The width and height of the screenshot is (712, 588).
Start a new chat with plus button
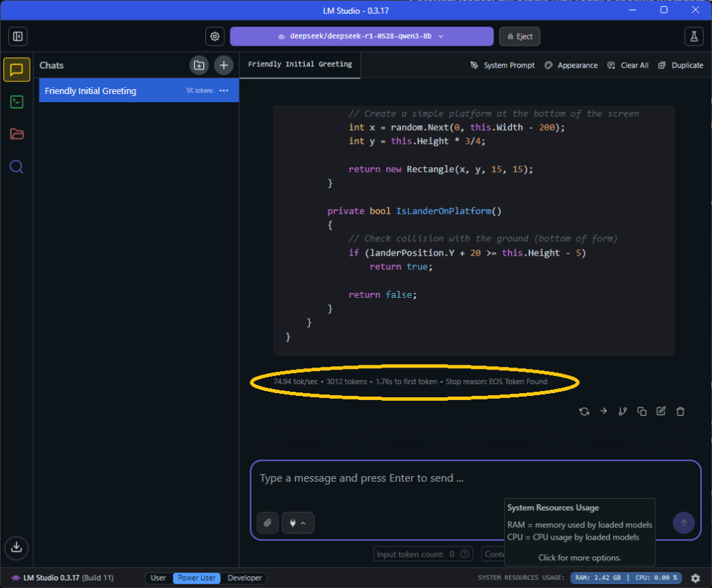(223, 66)
